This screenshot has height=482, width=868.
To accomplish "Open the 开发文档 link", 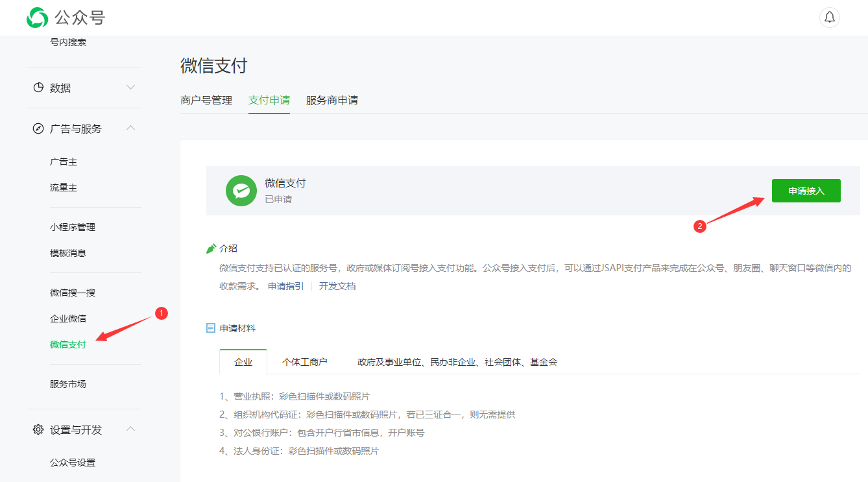I will point(337,286).
